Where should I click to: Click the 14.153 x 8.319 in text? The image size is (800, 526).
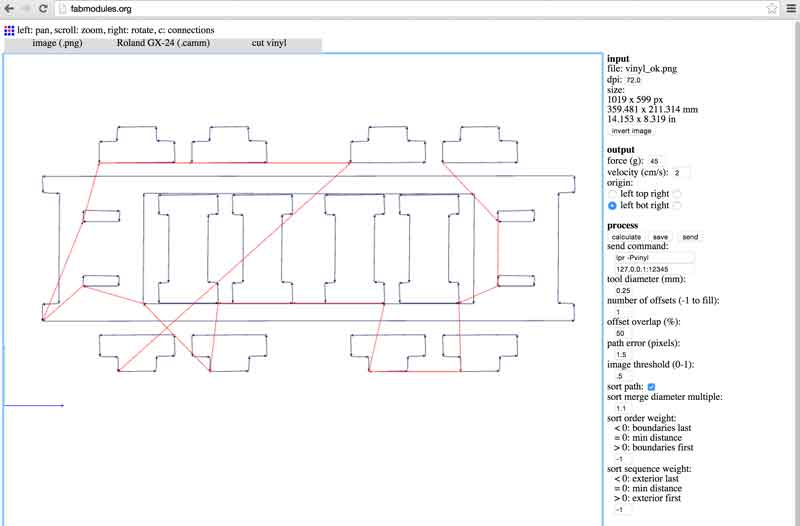click(x=641, y=119)
